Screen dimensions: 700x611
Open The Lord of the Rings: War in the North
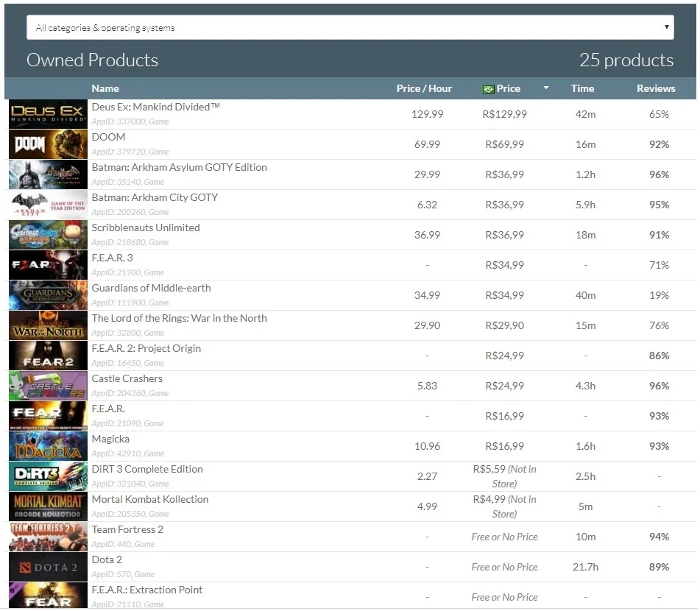click(179, 318)
